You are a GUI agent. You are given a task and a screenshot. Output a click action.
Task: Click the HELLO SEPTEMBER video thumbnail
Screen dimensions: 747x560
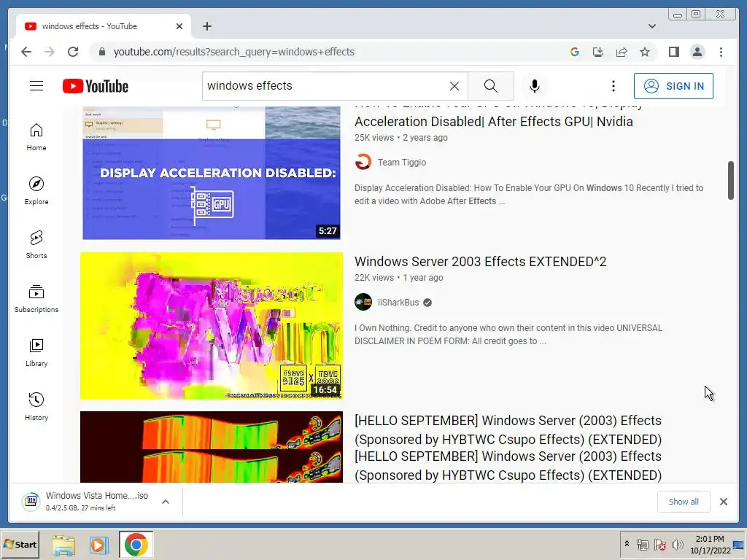(x=211, y=447)
